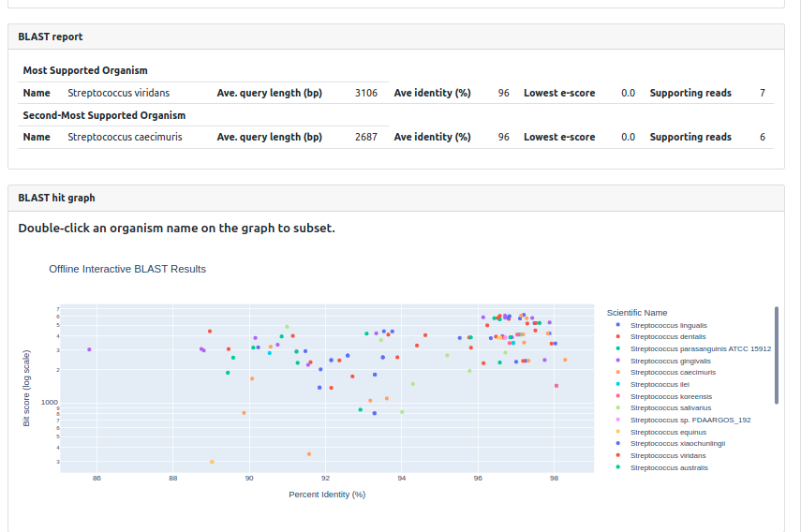This screenshot has height=532, width=801.
Task: Click the purple data point near 86% identity
Action: pyautogui.click(x=89, y=349)
